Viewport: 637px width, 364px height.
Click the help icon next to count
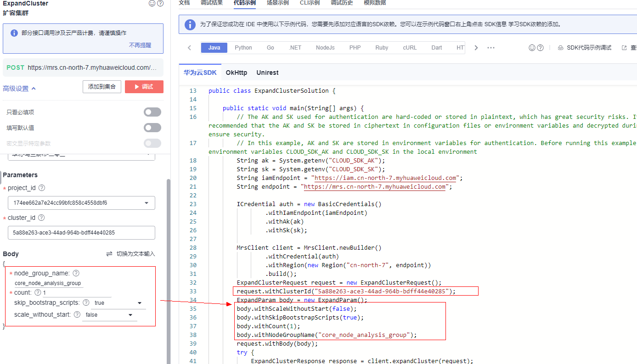[x=38, y=292]
